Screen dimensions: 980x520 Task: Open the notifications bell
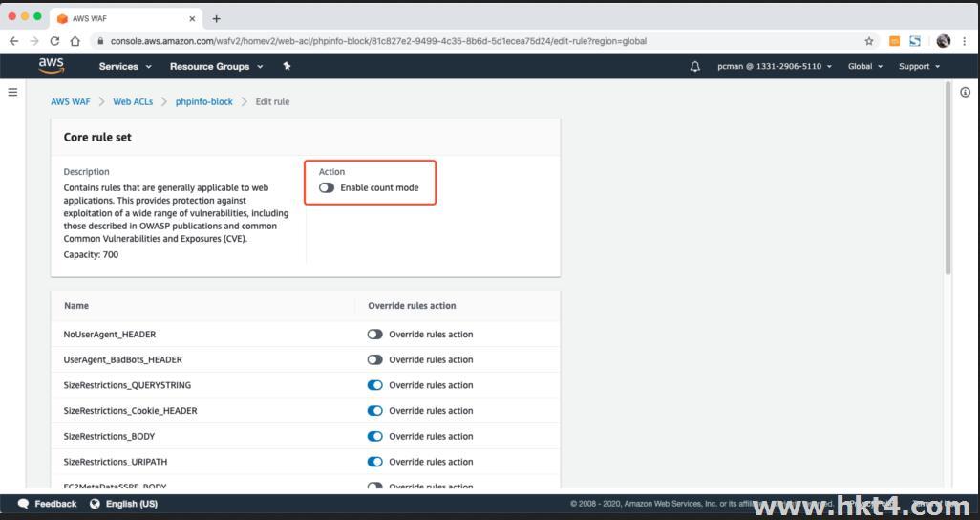click(695, 66)
